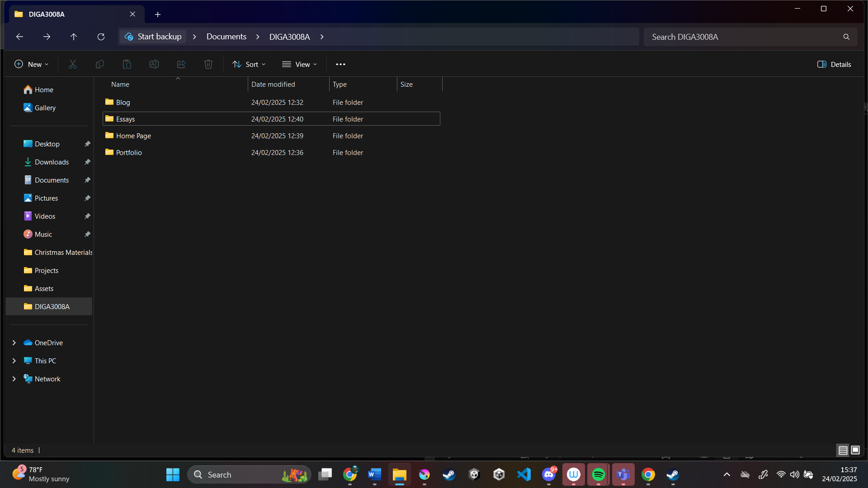Click the Refresh button beside address bar
868x488 pixels.
[x=101, y=37]
